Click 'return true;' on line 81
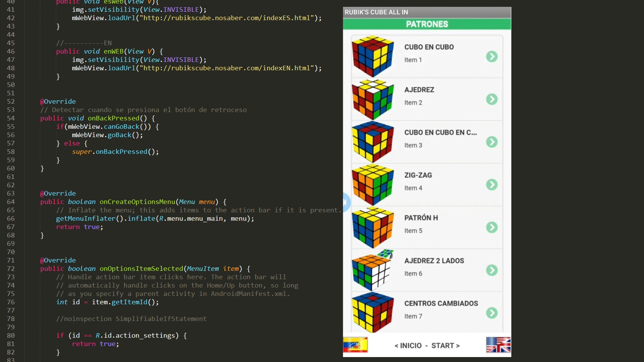Screen dimensions: 644x362 (x=95, y=344)
